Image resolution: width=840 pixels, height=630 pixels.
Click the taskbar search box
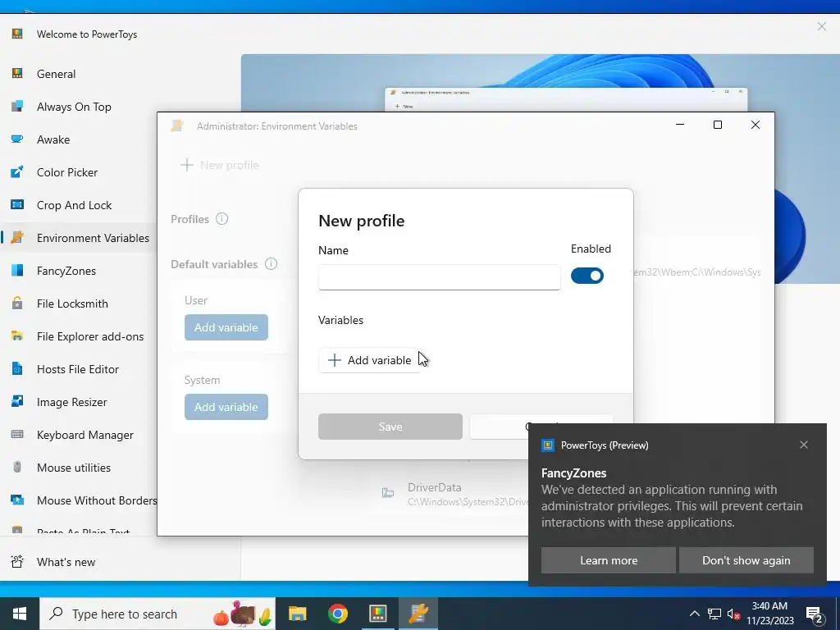pos(157,614)
